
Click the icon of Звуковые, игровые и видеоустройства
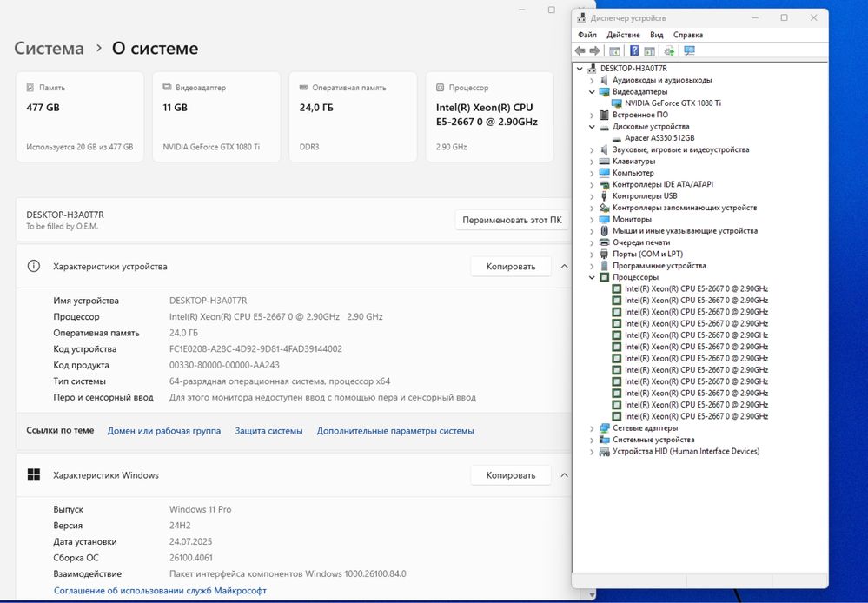605,149
